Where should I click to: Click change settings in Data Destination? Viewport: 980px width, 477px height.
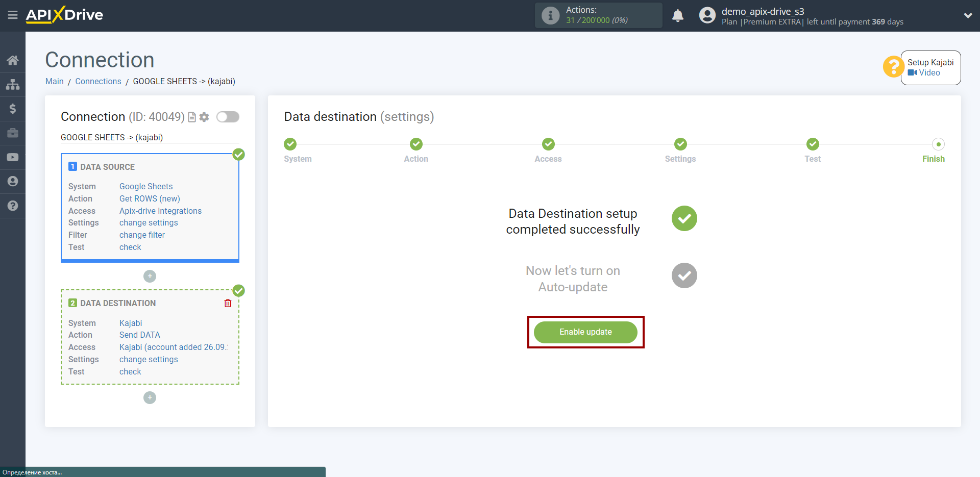149,360
